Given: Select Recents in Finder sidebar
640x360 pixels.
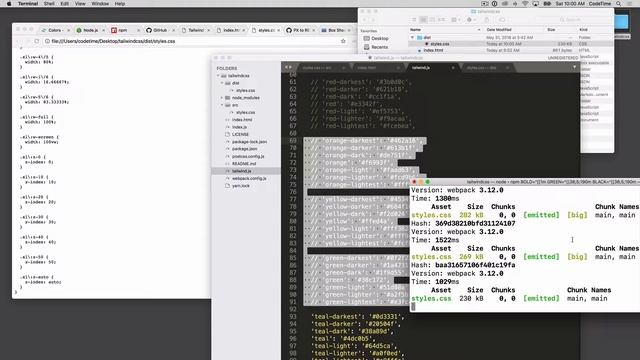Looking at the screenshot, I should [380, 47].
